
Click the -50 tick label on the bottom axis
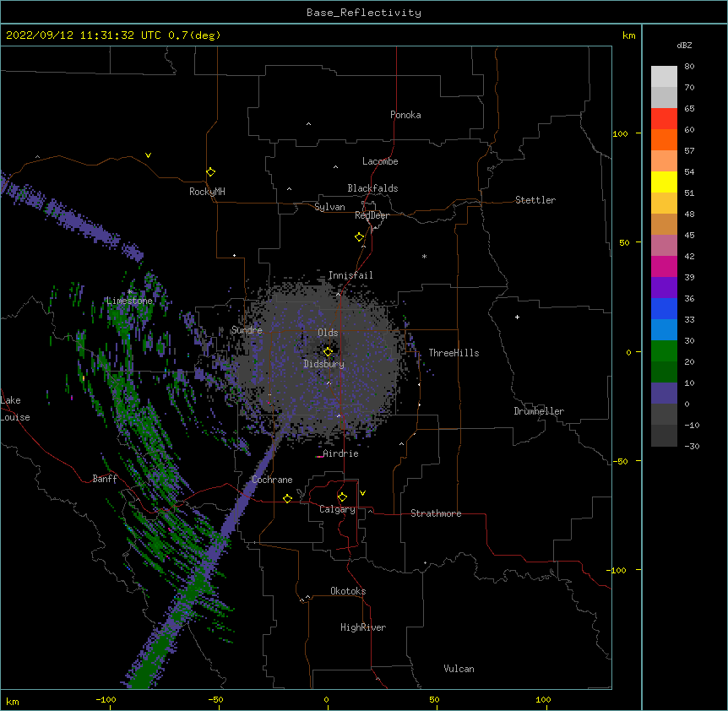[x=215, y=699]
